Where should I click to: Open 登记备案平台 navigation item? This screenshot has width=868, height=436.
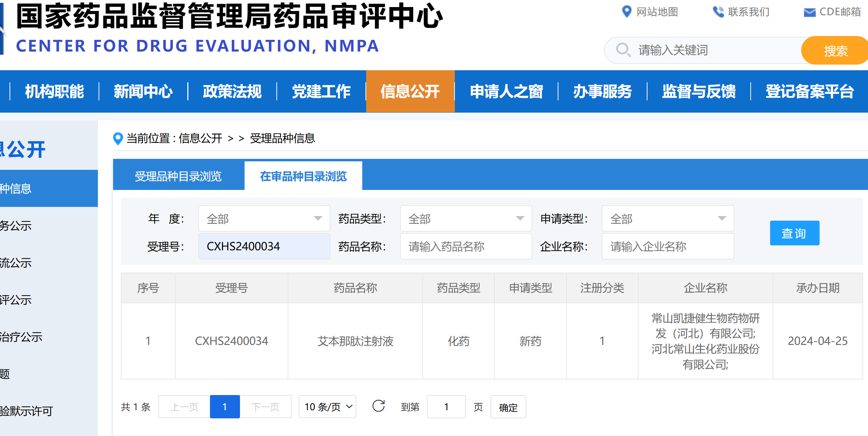pos(809,91)
